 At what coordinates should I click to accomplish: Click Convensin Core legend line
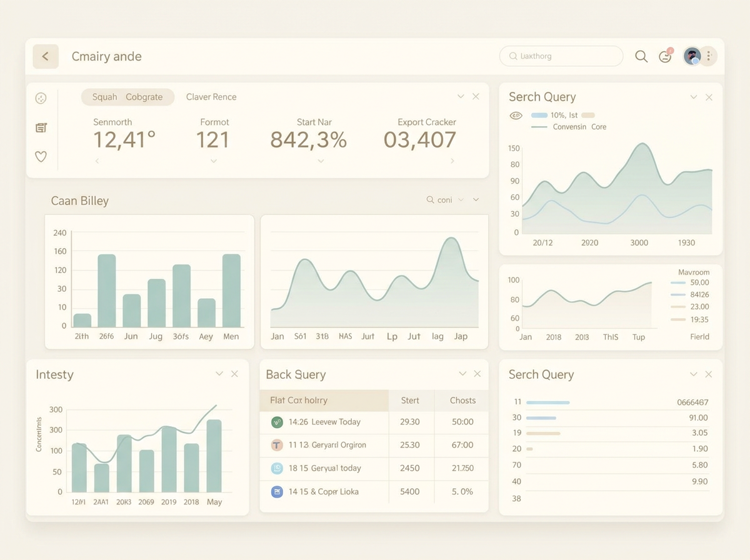pyautogui.click(x=539, y=127)
